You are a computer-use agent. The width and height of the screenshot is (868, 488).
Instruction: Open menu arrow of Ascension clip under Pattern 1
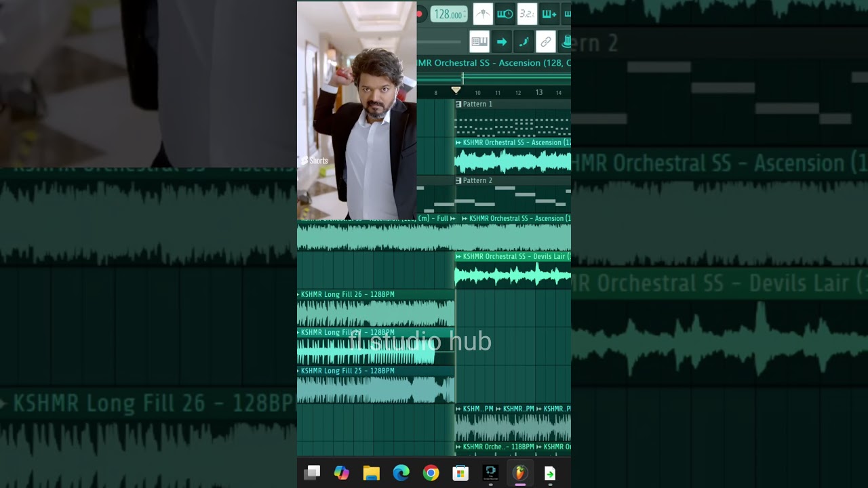[458, 143]
